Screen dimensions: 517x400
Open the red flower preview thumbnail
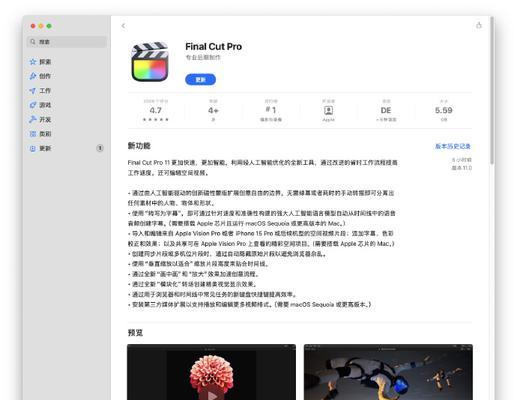[x=211, y=372]
